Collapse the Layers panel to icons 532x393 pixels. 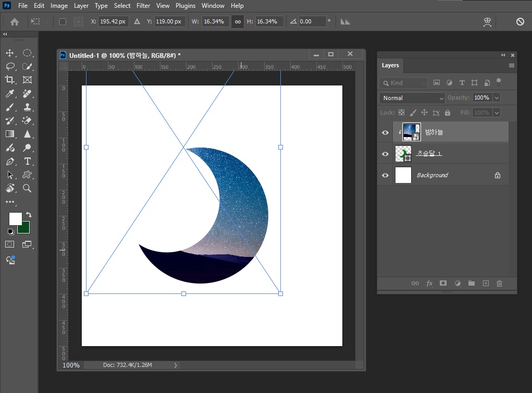click(503, 55)
